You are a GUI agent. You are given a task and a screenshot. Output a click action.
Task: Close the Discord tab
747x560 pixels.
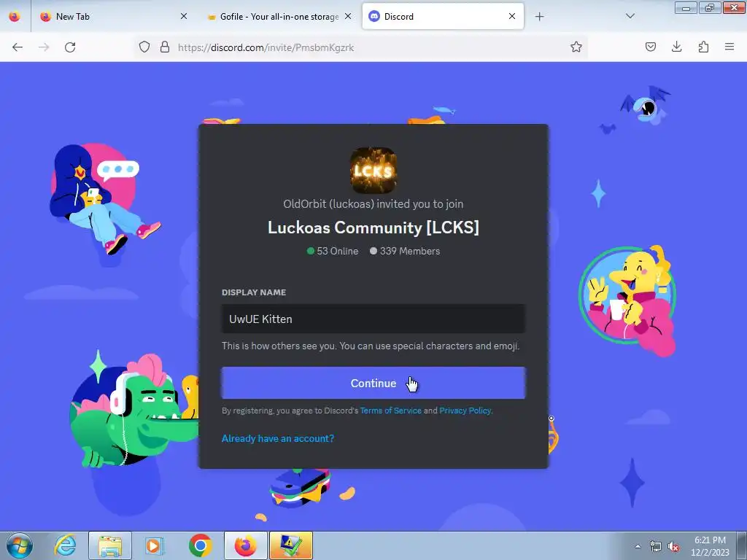(511, 16)
